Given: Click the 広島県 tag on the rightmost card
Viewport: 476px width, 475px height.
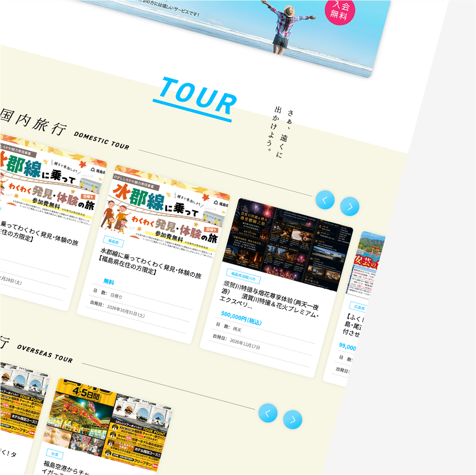Looking at the screenshot, I should coord(358,307).
